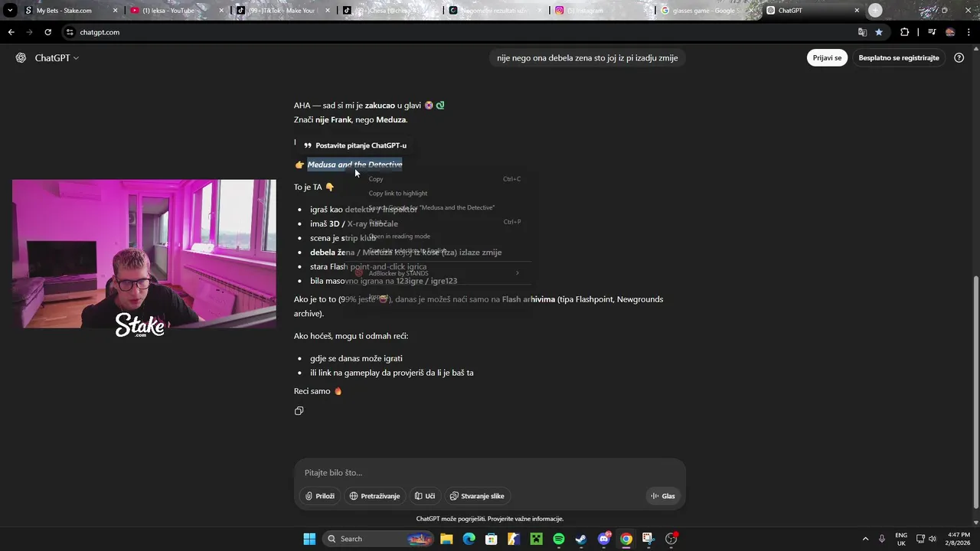Open Microsoft Edge from the taskbar
The width and height of the screenshot is (980, 551).
point(469,539)
